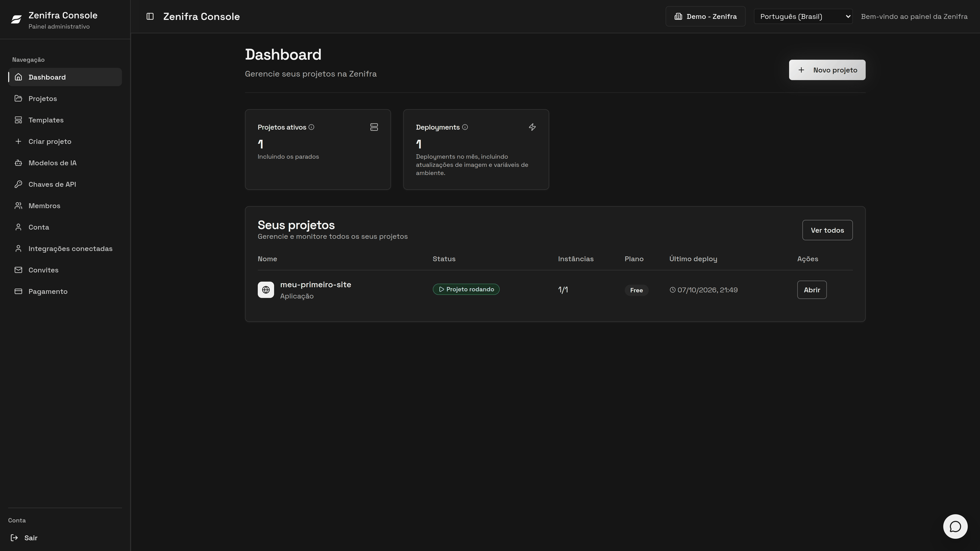Image resolution: width=980 pixels, height=551 pixels.
Task: Click the Instâncias column header
Action: pyautogui.click(x=576, y=259)
